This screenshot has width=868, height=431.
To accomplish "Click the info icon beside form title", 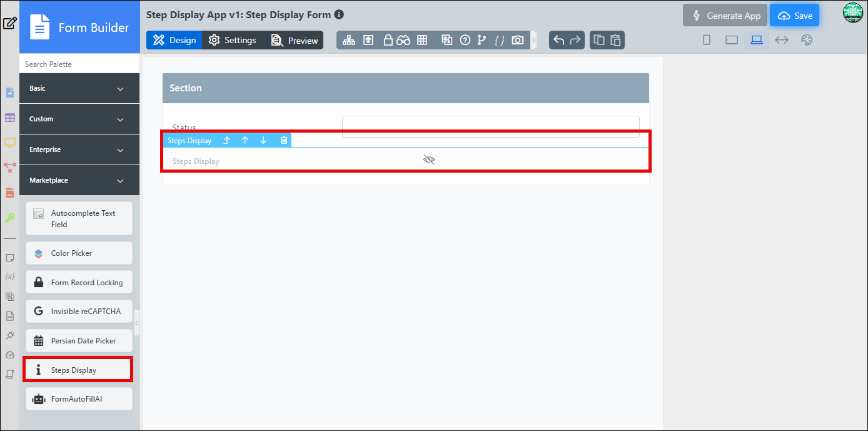I will coord(339,14).
